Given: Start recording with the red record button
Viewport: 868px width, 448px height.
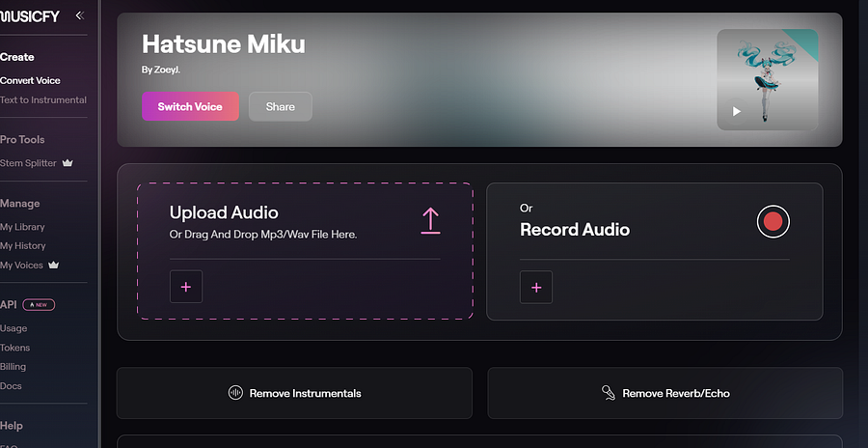Looking at the screenshot, I should (773, 222).
